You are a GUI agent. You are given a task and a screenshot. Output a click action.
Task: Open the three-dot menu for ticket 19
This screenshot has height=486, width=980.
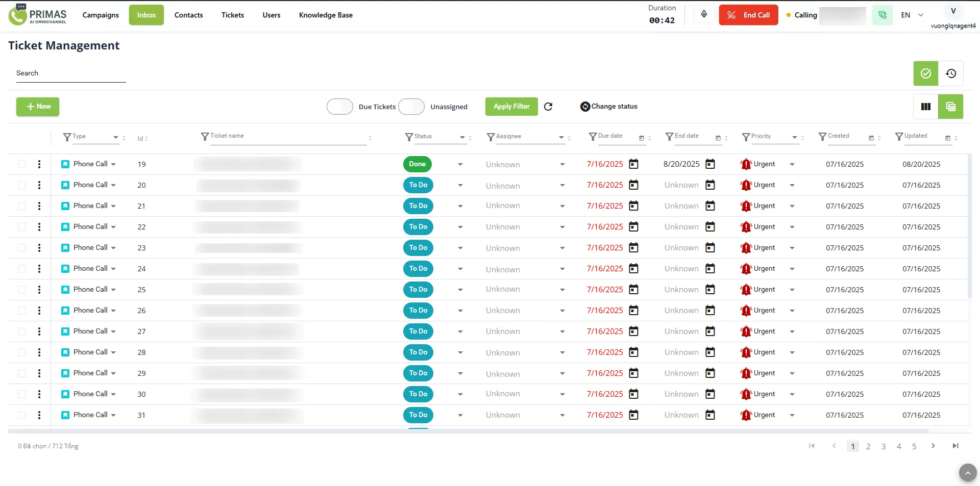tap(39, 164)
